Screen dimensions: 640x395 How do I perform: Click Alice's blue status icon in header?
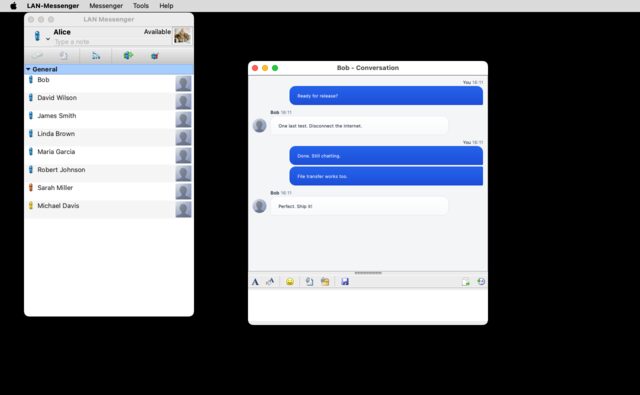point(37,36)
